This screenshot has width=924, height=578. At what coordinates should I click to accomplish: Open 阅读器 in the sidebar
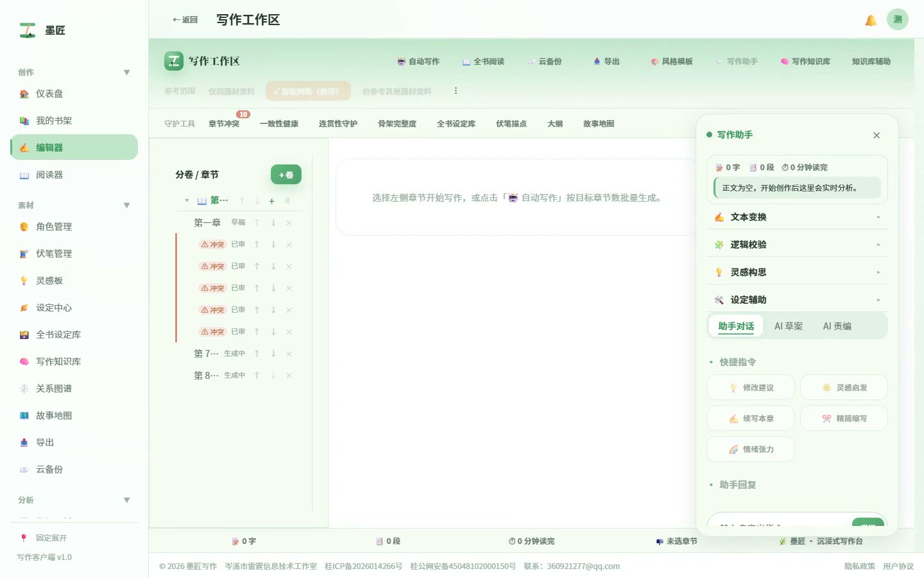click(74, 175)
